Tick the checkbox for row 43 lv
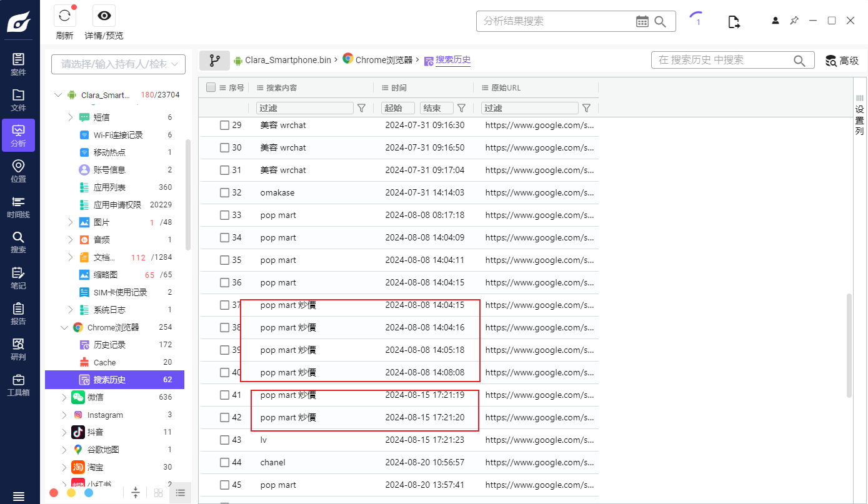868x504 pixels. 225,440
